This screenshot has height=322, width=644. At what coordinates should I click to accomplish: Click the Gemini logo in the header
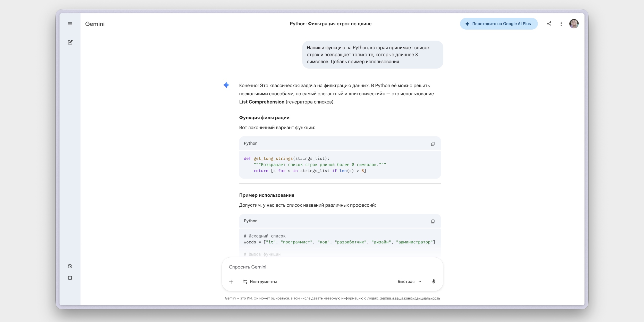tap(95, 24)
